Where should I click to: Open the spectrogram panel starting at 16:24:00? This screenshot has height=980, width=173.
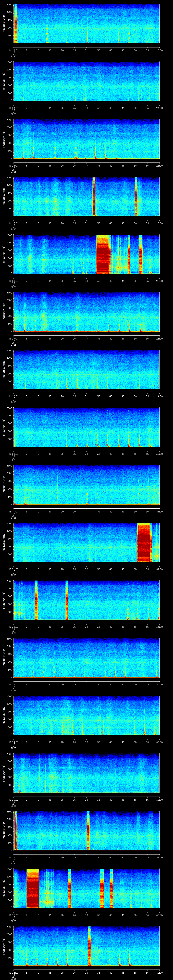pos(87,139)
